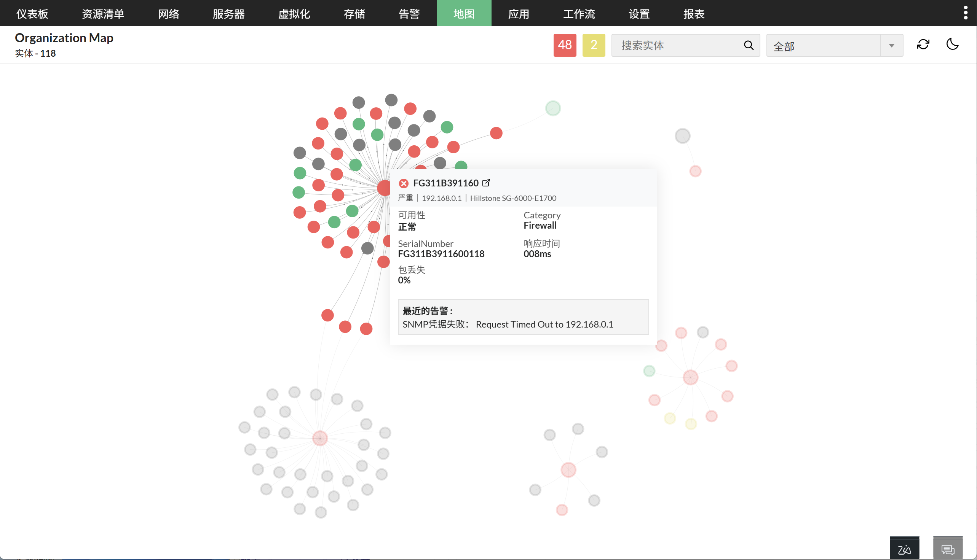977x560 pixels.
Task: Toggle the red critical alarm count badge
Action: tap(565, 45)
